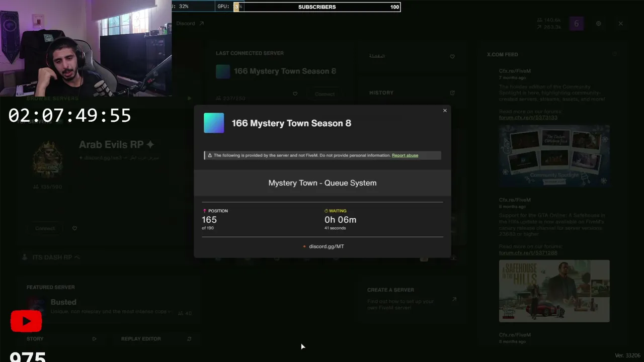Screen dimensions: 644x362
Task: Click the SUBSCRIBERS progress bar overlay
Action: click(x=317, y=7)
